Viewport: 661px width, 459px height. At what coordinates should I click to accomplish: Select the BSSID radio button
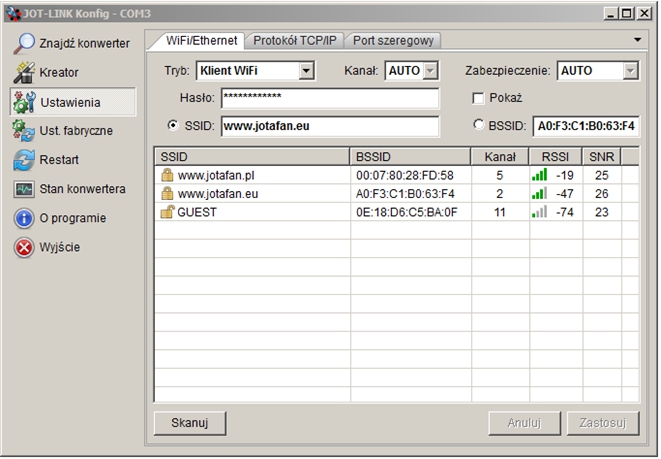pos(479,126)
